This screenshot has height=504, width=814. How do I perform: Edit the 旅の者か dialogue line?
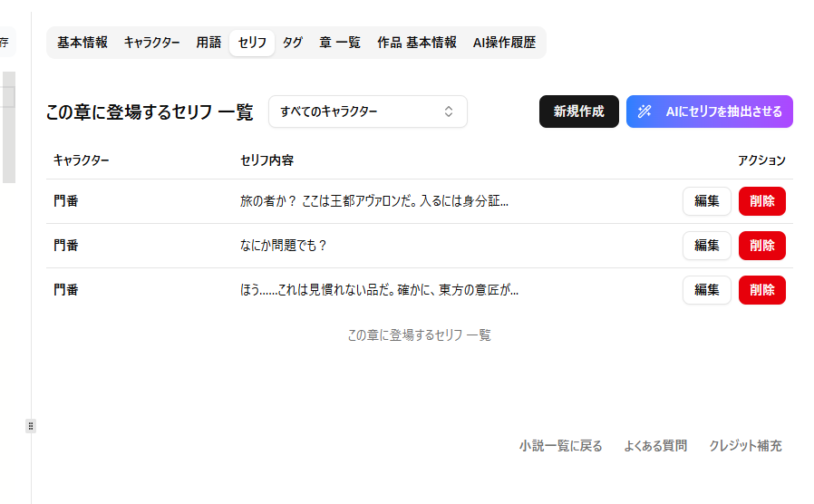(706, 201)
